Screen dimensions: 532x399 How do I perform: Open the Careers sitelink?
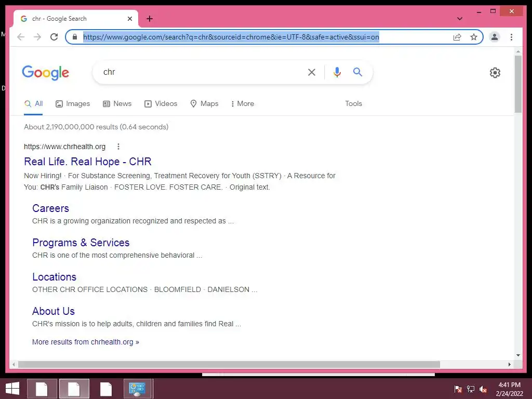point(50,208)
